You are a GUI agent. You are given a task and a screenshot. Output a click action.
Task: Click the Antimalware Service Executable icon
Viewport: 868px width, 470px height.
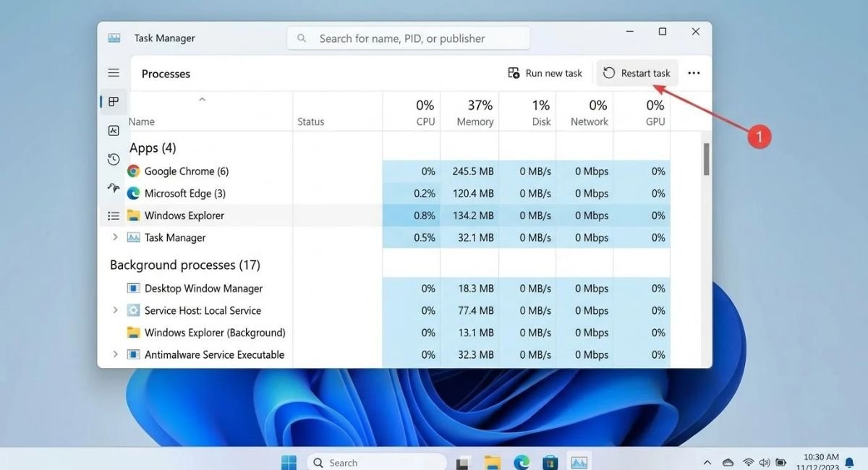tap(133, 354)
